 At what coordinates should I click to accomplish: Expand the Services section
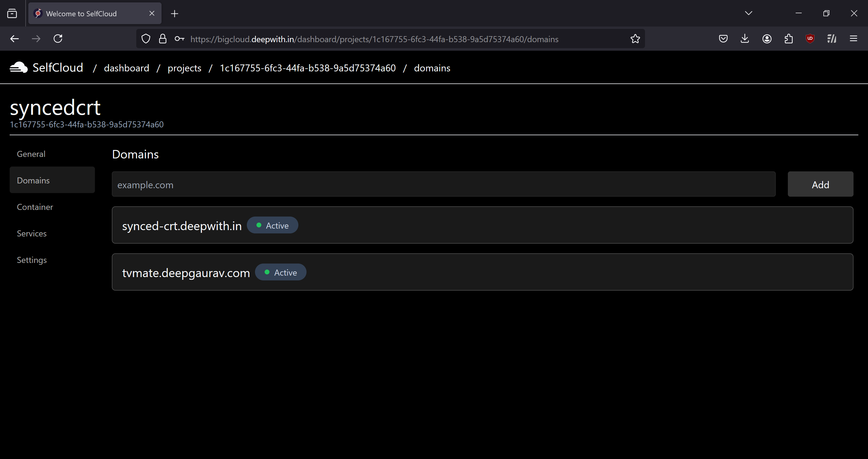pos(32,233)
